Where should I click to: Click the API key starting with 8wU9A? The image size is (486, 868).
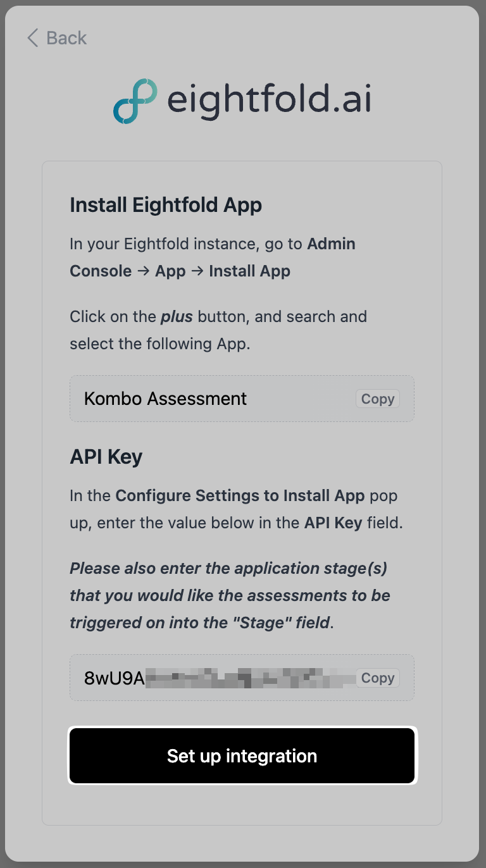pyautogui.click(x=115, y=678)
